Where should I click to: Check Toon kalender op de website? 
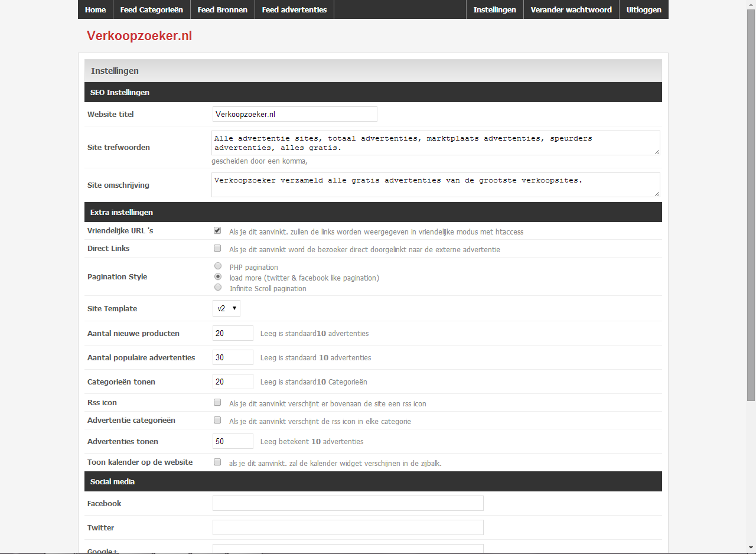[217, 462]
